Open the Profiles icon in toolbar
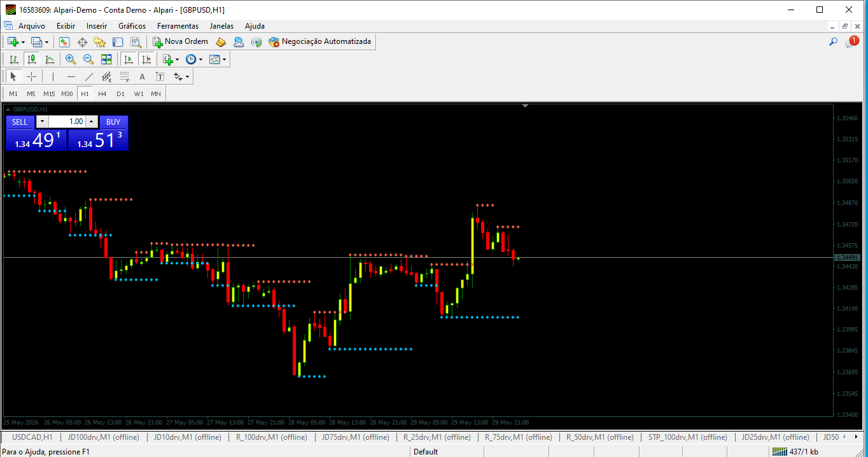Screen dimensions: 868x457 point(36,42)
